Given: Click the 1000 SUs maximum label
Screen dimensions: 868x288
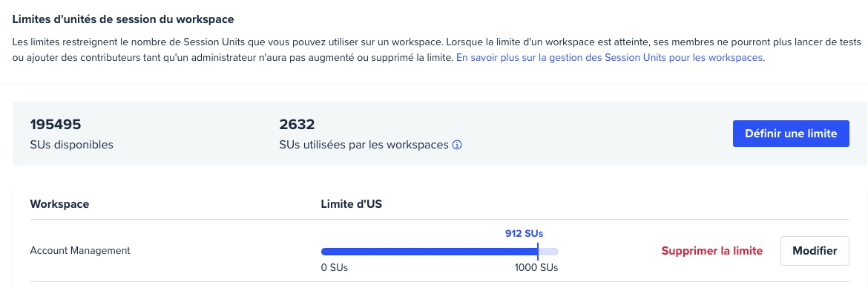Looking at the screenshot, I should click(536, 267).
